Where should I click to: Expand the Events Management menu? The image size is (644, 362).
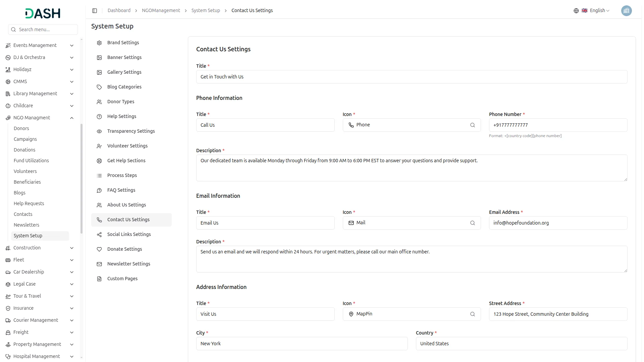[x=71, y=46]
